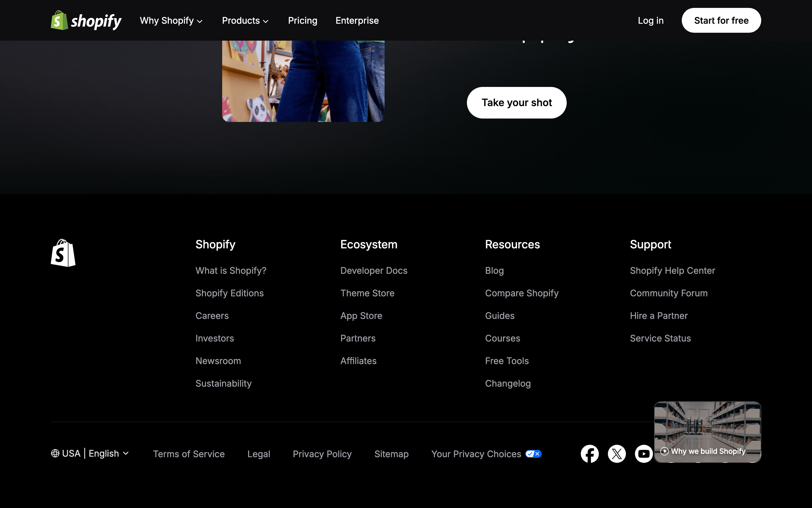Open the Sitemap link

click(x=392, y=454)
